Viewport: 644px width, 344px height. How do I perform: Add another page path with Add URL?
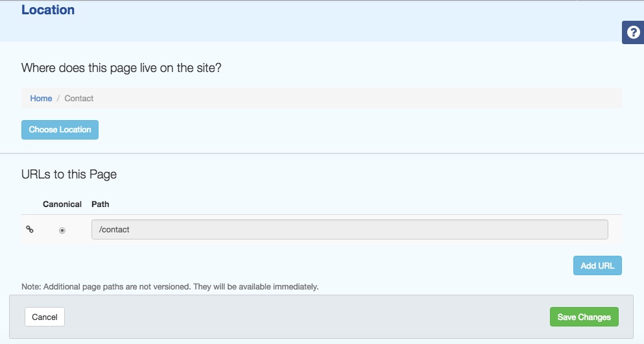pyautogui.click(x=597, y=265)
